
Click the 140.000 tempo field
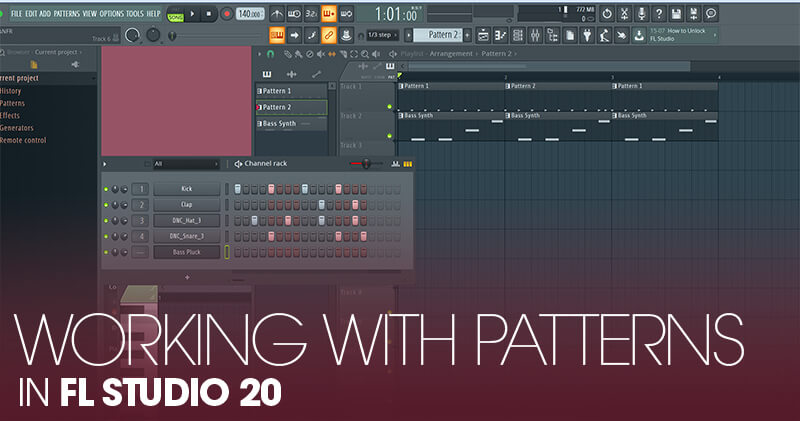(x=250, y=14)
